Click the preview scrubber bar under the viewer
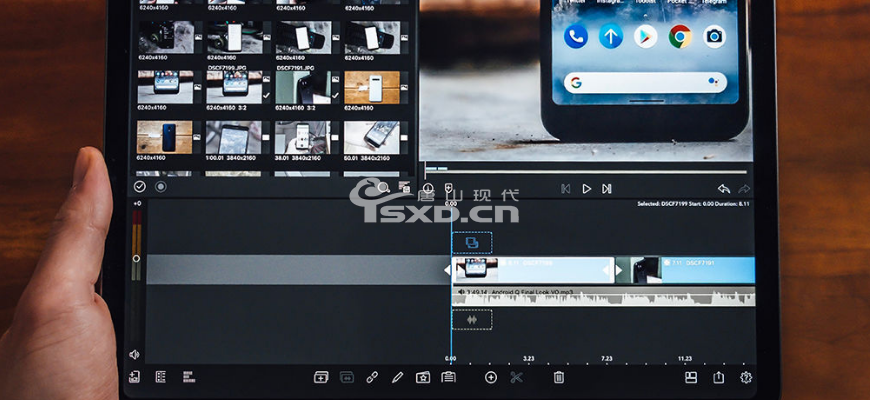 pos(585,171)
